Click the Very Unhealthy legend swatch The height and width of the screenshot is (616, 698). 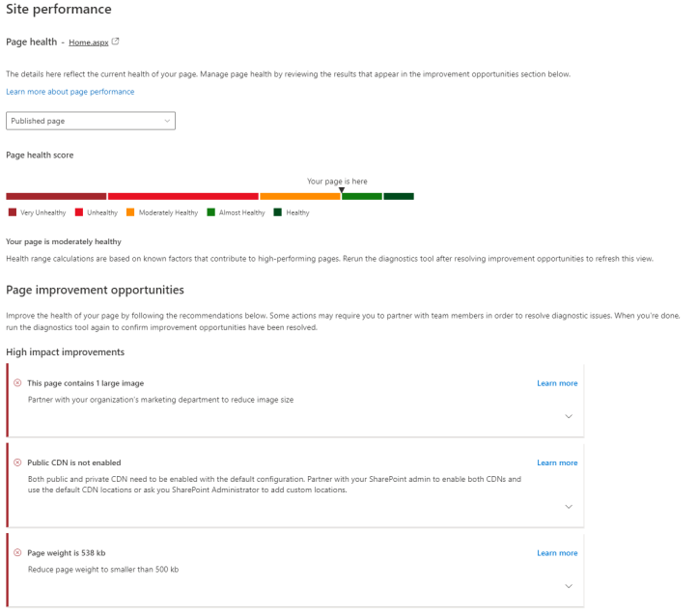12,212
